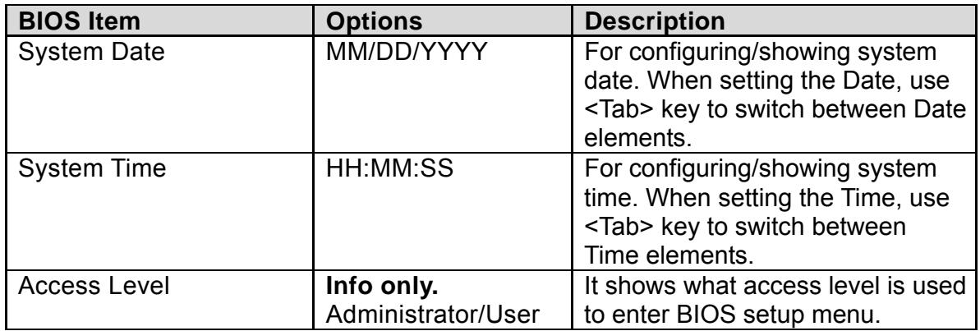The width and height of the screenshot is (980, 331).
Task: Select the System Date row label
Action: pyautogui.click(x=90, y=52)
